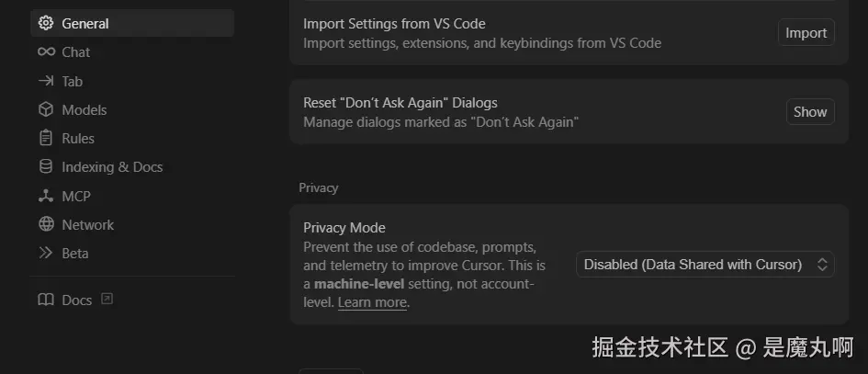The image size is (868, 374).
Task: Click Show for Don't Ask Again dialogs
Action: [810, 112]
